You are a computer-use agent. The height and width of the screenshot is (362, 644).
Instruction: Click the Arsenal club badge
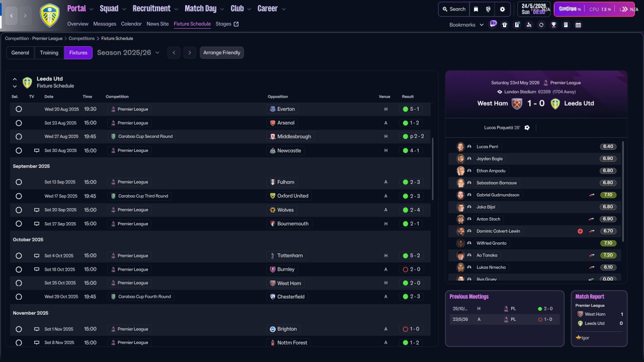273,123
